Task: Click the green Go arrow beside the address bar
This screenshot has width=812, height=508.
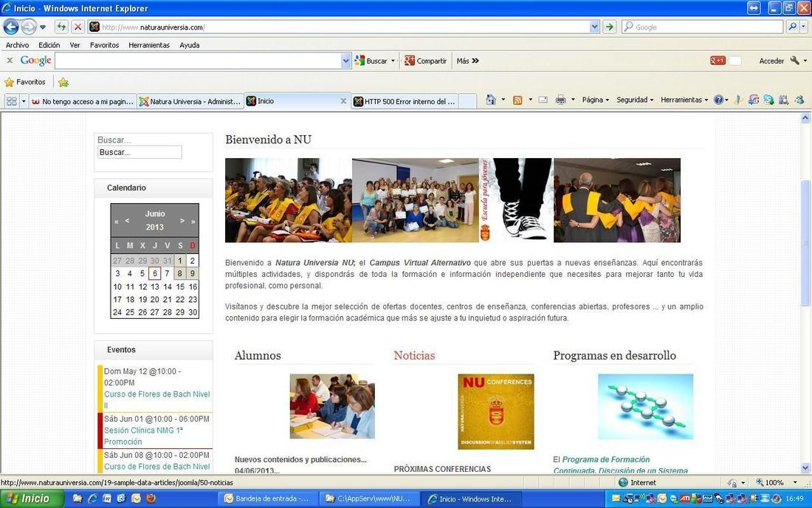Action: [x=610, y=27]
